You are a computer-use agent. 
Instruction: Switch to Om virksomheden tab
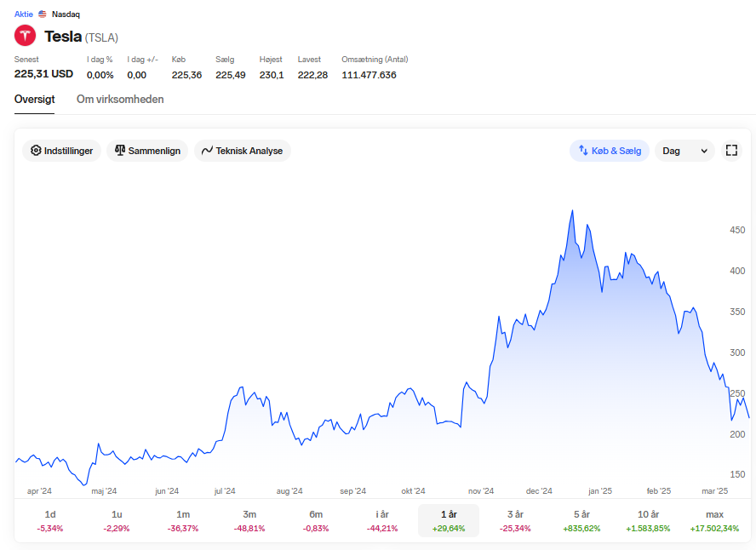[120, 100]
